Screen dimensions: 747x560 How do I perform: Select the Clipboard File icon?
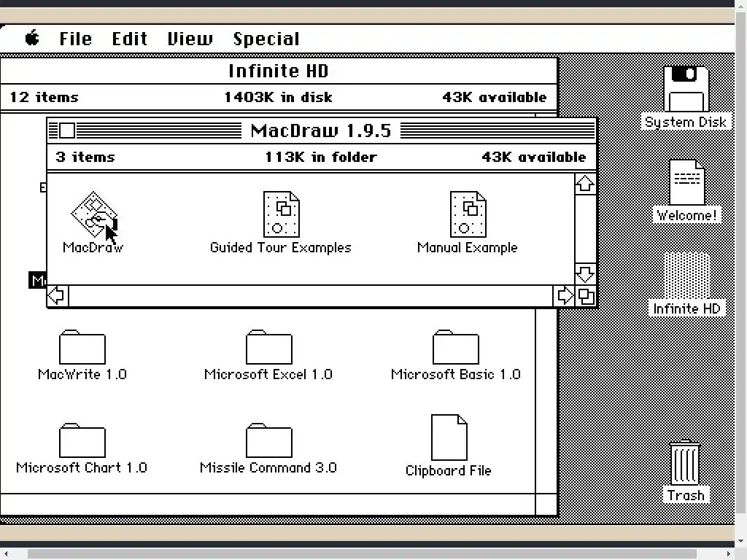click(449, 437)
